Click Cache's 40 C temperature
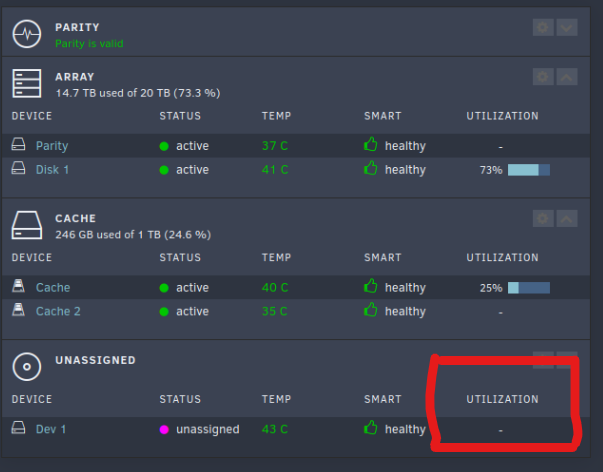Screen dimensions: 603x472 (275, 288)
